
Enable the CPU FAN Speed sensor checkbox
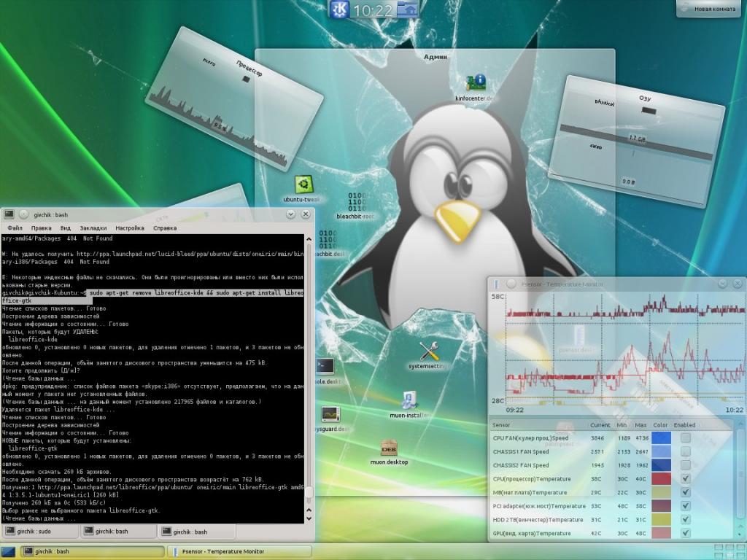pyautogui.click(x=685, y=437)
